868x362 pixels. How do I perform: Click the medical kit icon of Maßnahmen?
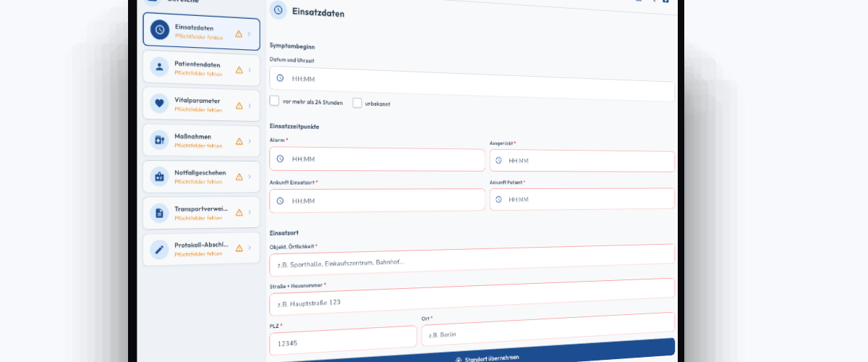(159, 139)
